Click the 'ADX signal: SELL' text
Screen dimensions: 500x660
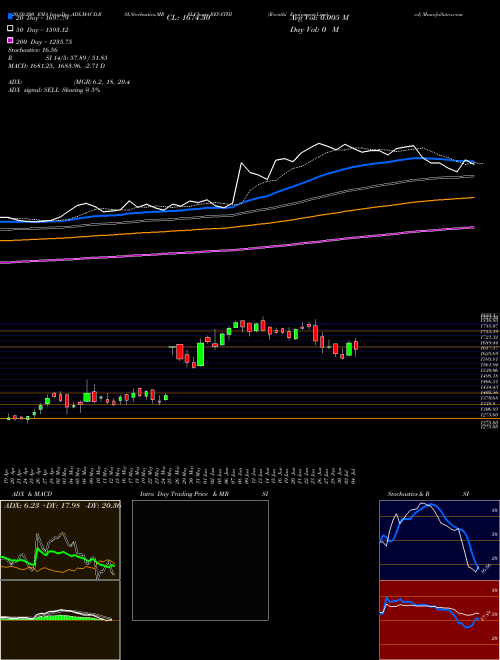34,90
